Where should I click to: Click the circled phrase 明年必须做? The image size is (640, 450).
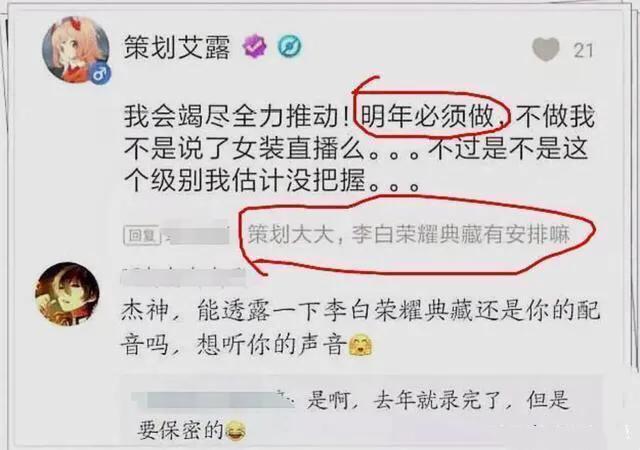[427, 116]
